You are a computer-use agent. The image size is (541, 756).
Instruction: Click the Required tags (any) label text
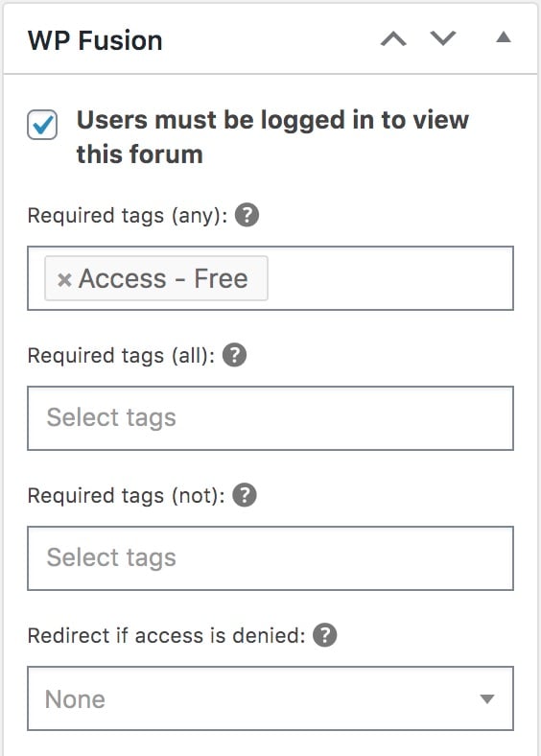[x=128, y=216]
